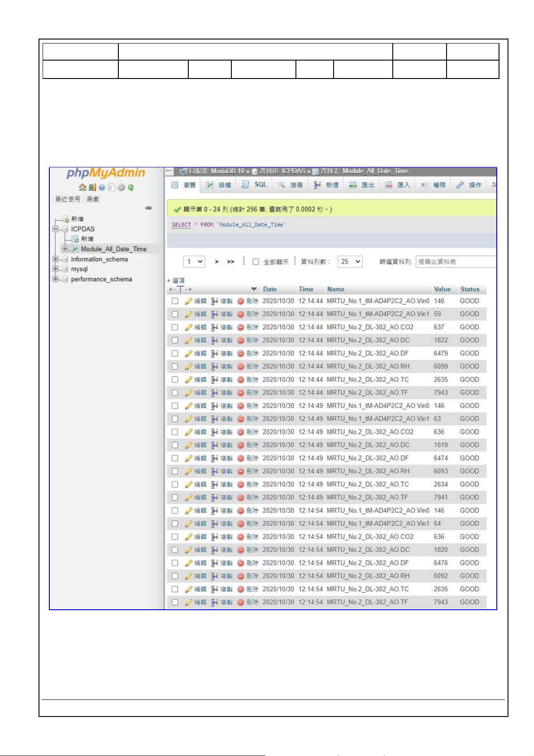Click pencil edit icon for 12:14:44 Vin0 row

point(189,301)
